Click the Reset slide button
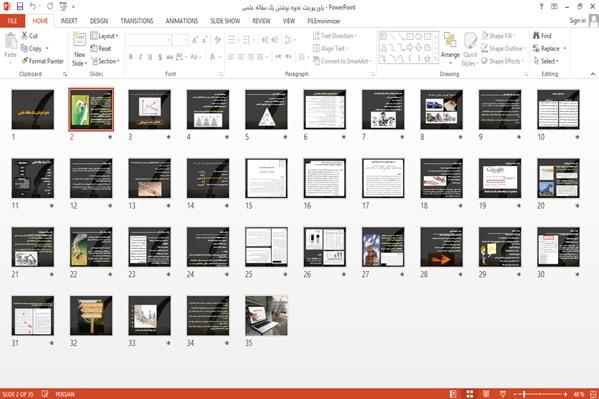 click(101, 48)
